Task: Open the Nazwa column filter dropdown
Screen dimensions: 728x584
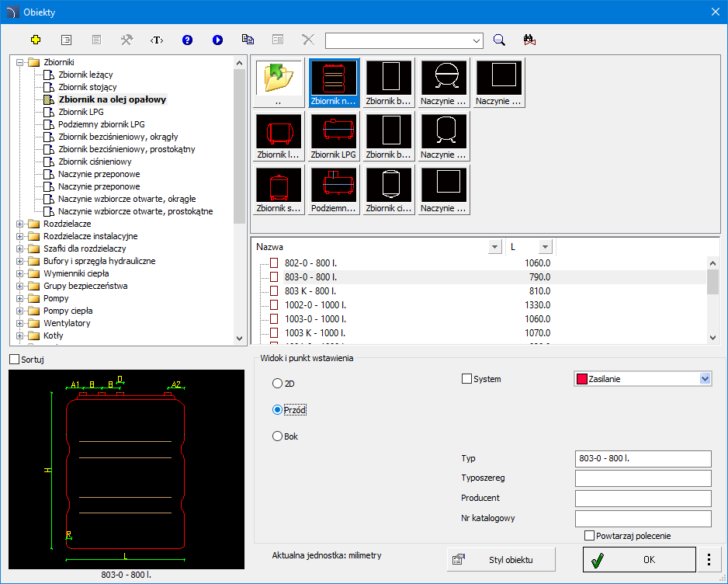Action: [x=494, y=247]
